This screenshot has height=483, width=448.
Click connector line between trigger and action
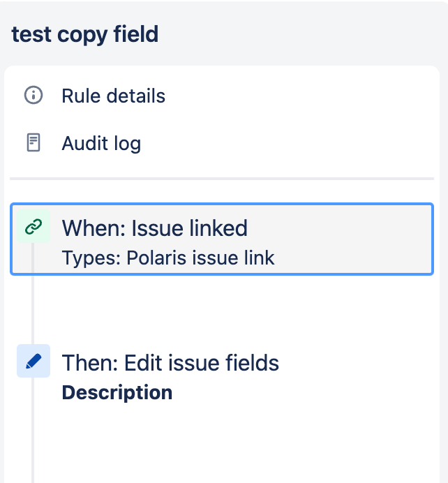point(33,310)
